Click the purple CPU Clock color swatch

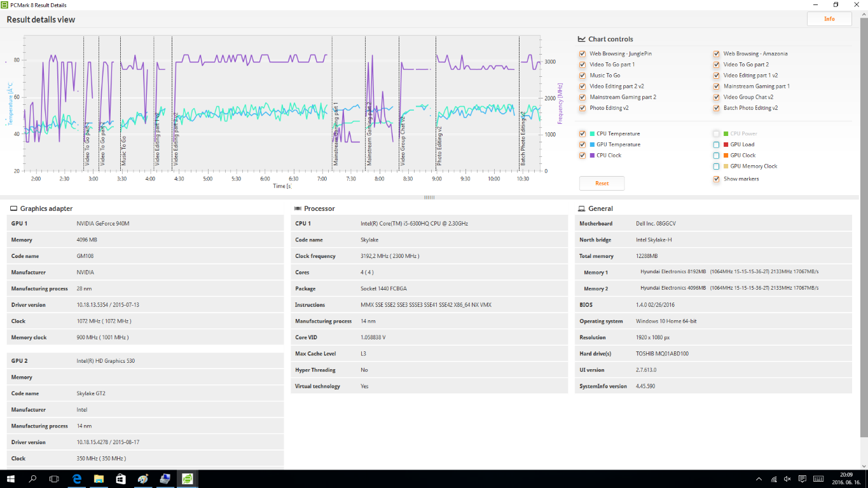593,156
